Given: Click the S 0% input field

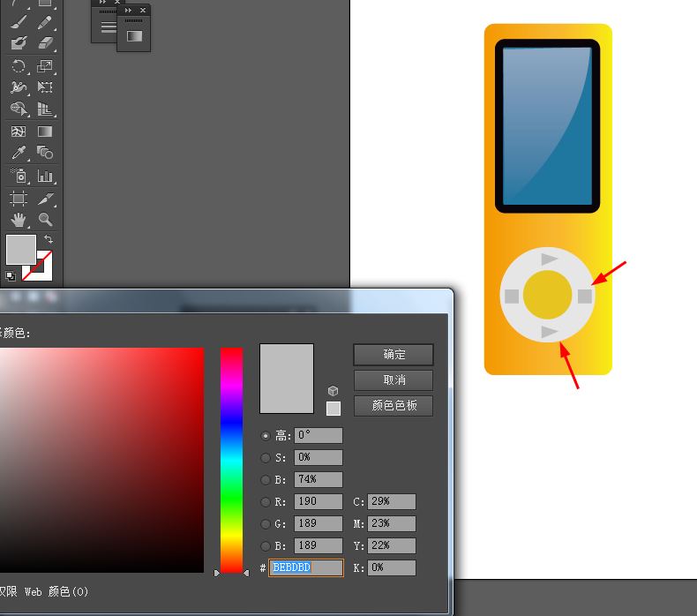Looking at the screenshot, I should point(319,457).
